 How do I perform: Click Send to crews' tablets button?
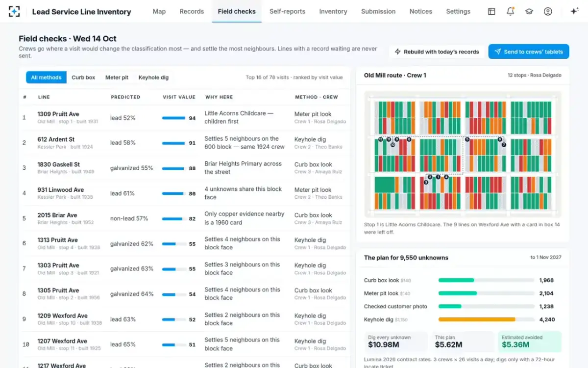(x=529, y=52)
